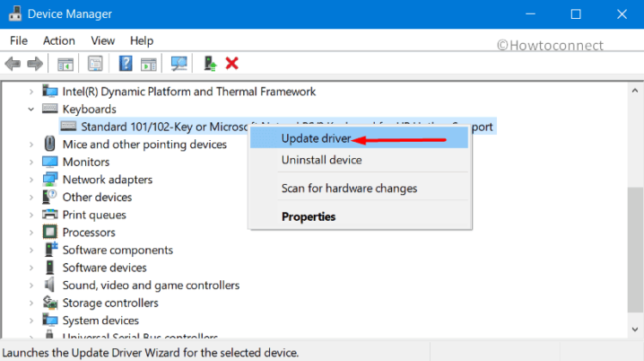Open the Action menu
644x361 pixels.
59,40
